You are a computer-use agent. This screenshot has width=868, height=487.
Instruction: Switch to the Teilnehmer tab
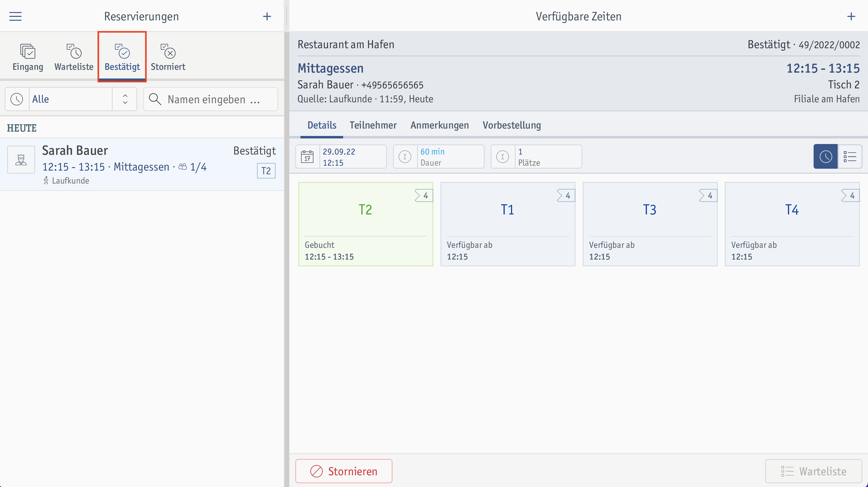(373, 125)
